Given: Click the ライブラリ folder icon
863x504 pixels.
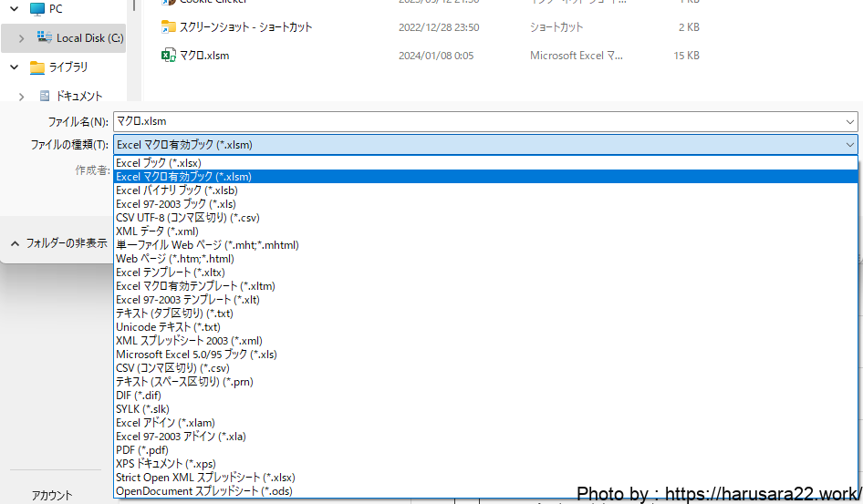Looking at the screenshot, I should [37, 67].
